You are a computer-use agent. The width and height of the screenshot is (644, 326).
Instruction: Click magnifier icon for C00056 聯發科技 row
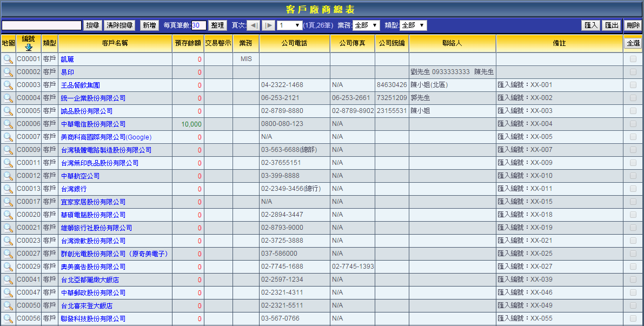click(x=8, y=319)
